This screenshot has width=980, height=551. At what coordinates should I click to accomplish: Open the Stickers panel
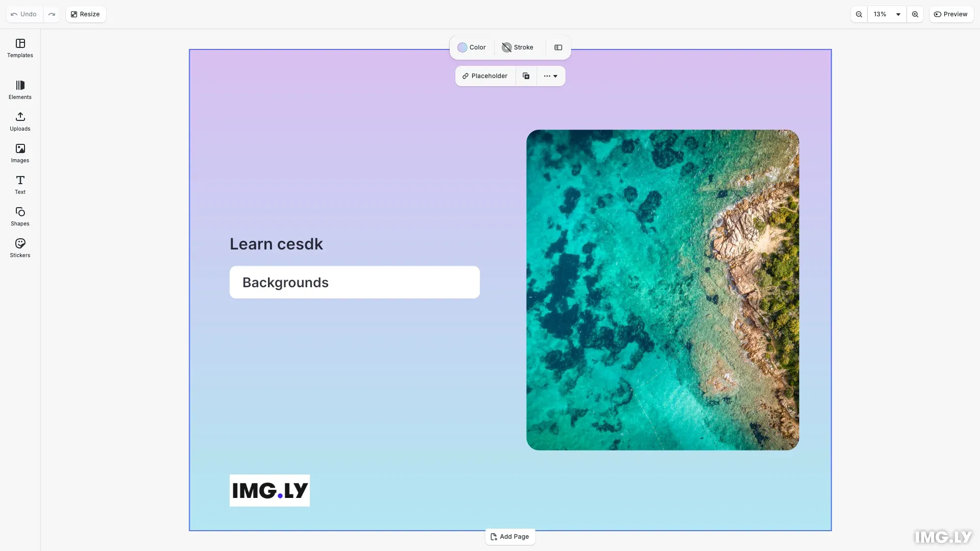pos(20,248)
